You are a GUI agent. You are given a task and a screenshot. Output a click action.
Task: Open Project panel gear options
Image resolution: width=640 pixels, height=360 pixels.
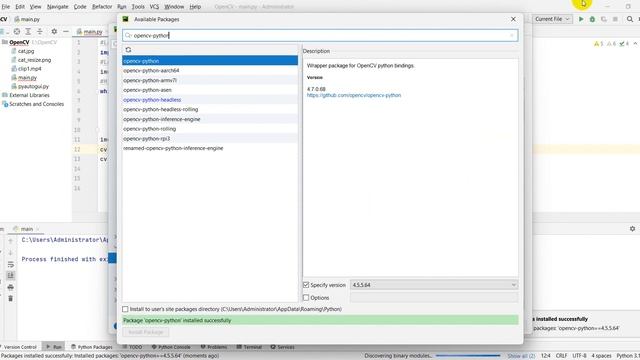(54, 31)
